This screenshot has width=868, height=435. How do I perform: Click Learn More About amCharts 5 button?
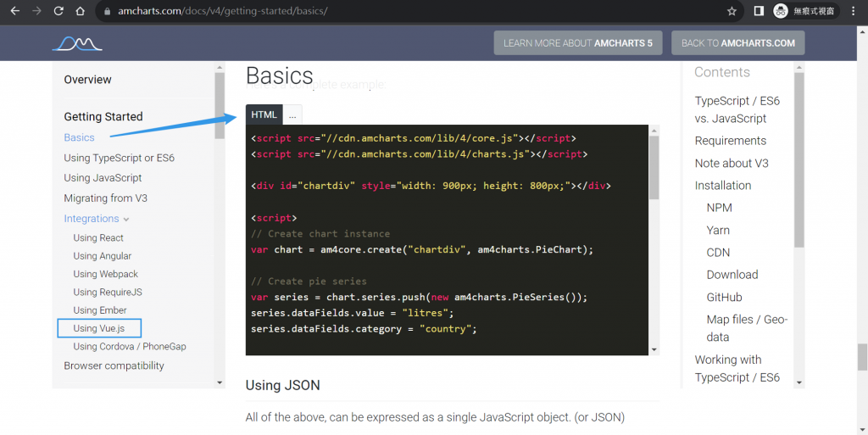tap(578, 43)
